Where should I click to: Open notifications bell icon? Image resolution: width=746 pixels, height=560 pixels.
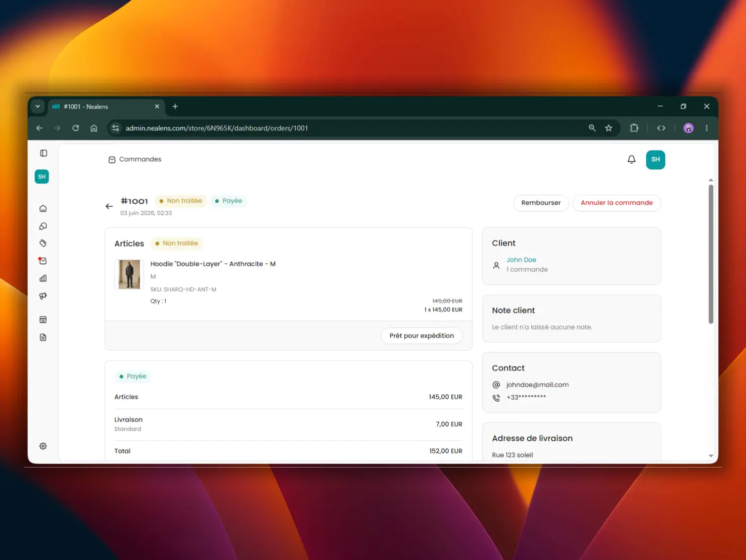click(x=631, y=160)
